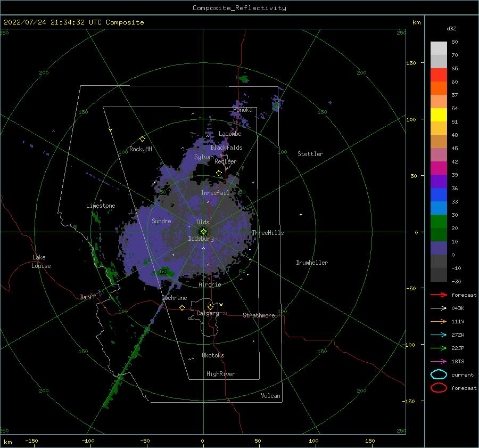Click the yellow diamond marker above Calgary
Screen dimensions: 479x448
[x=210, y=307]
